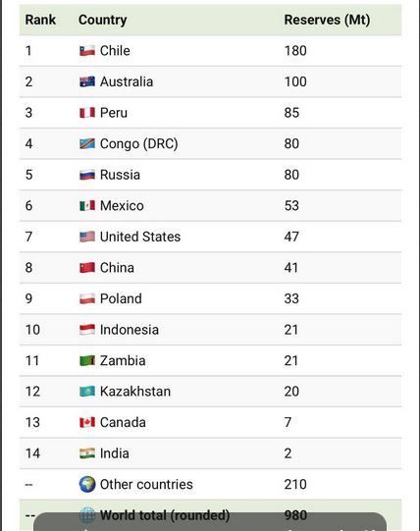Click the Country column header
The width and height of the screenshot is (420, 531).
(103, 20)
